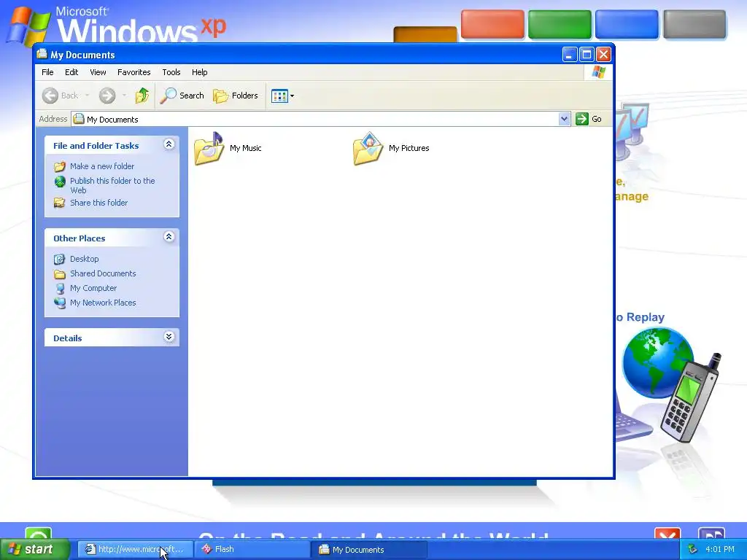Click the Address bar field
This screenshot has width=747, height=560.
pos(321,119)
